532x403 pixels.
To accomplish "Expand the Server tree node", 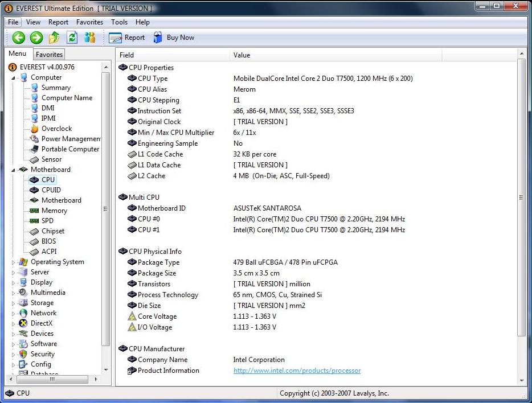I will (x=13, y=273).
